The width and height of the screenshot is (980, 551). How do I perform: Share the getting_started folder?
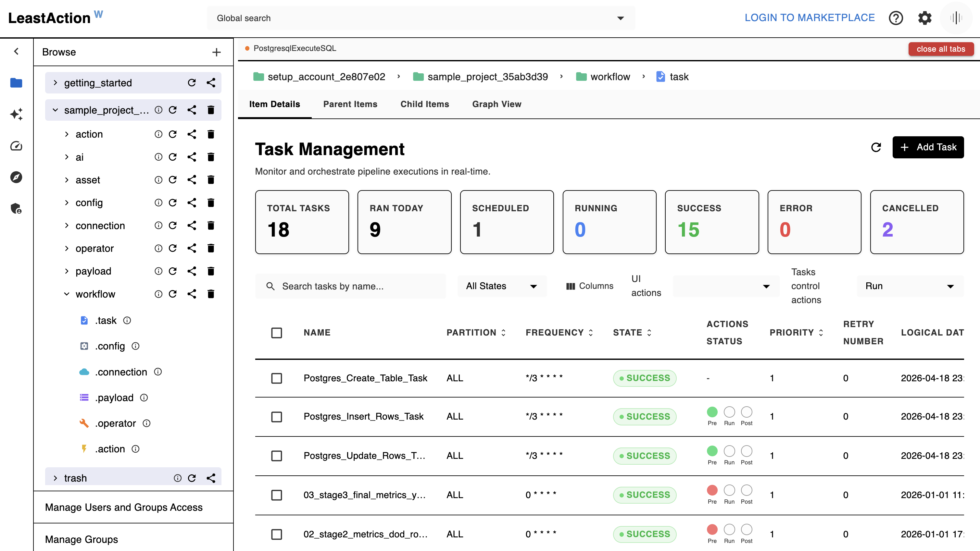click(x=211, y=82)
